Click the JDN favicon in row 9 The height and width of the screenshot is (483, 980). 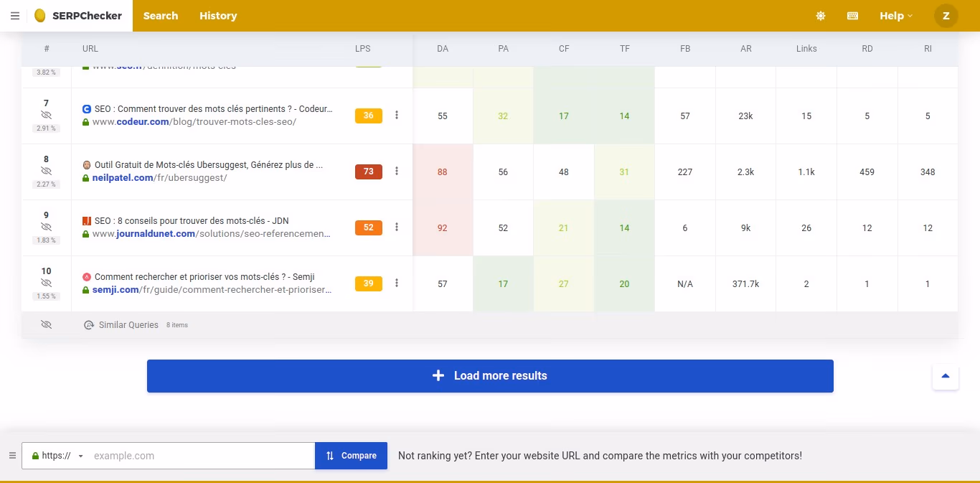(87, 221)
